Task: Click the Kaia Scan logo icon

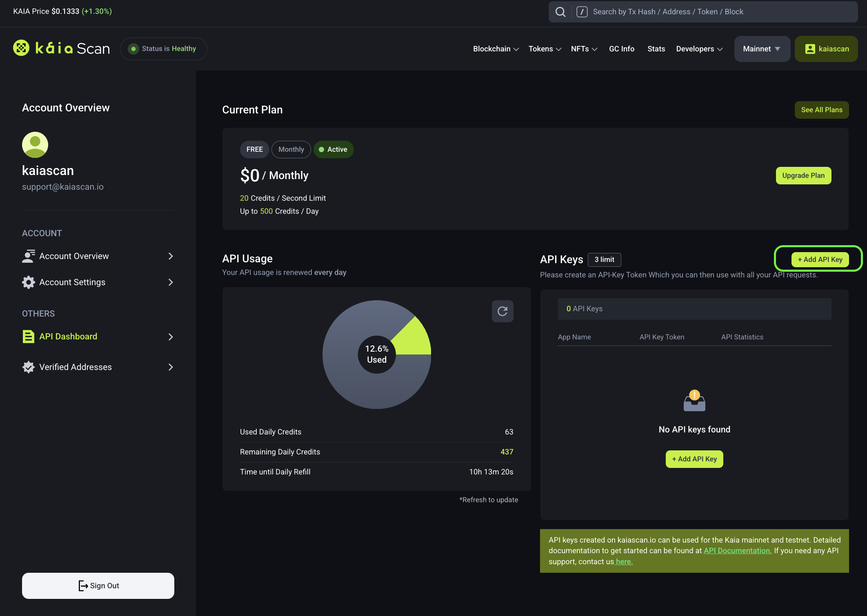Action: [19, 48]
